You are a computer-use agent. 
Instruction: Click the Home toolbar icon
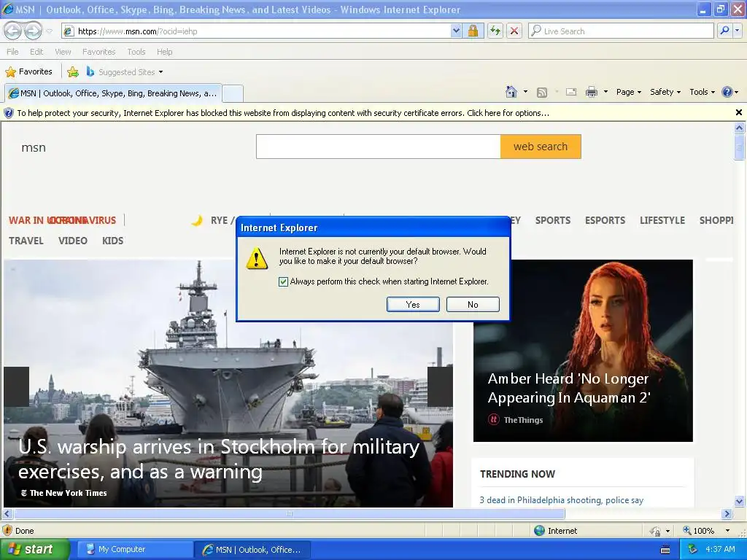(x=511, y=92)
